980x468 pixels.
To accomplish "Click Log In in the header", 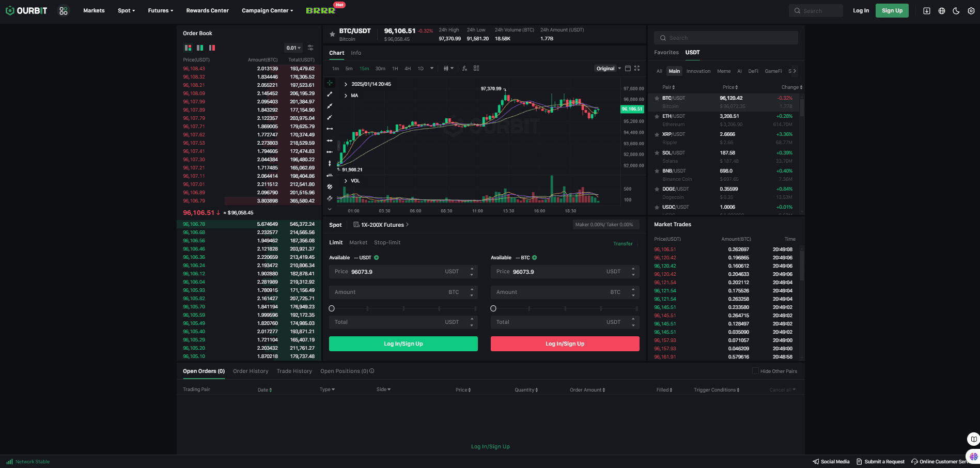I will (861, 11).
